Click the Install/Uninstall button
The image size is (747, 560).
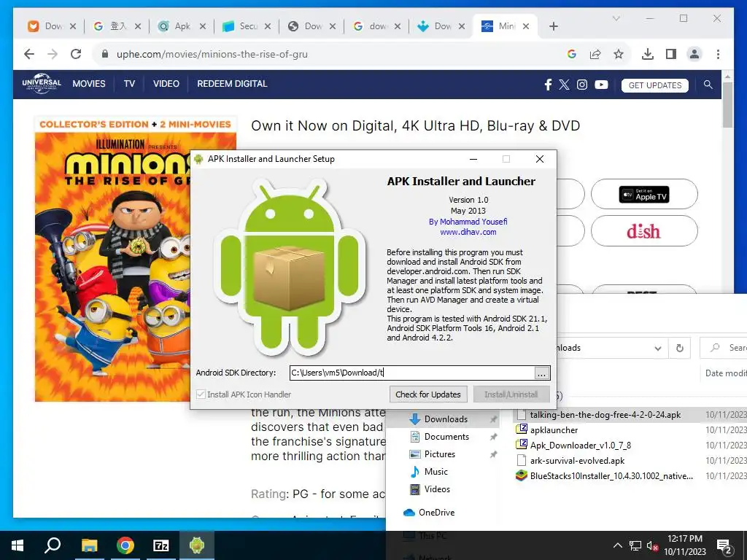[511, 394]
